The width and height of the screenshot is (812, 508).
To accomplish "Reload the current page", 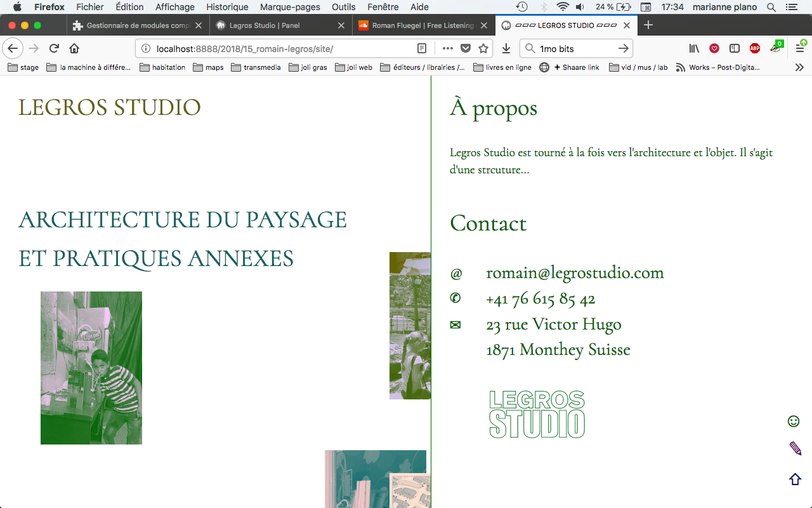I will 55,48.
